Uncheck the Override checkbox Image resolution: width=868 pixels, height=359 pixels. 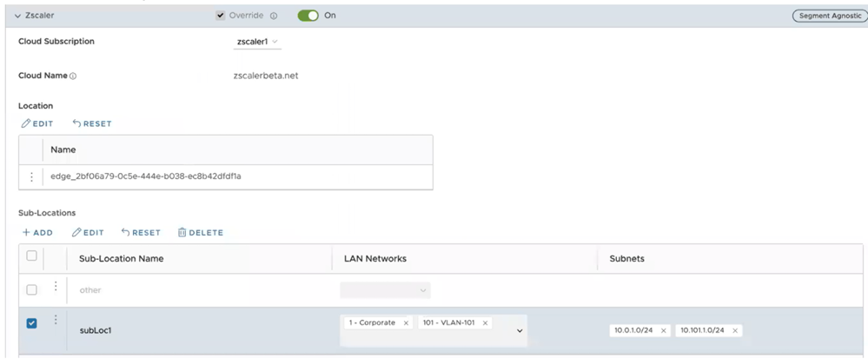tap(221, 16)
